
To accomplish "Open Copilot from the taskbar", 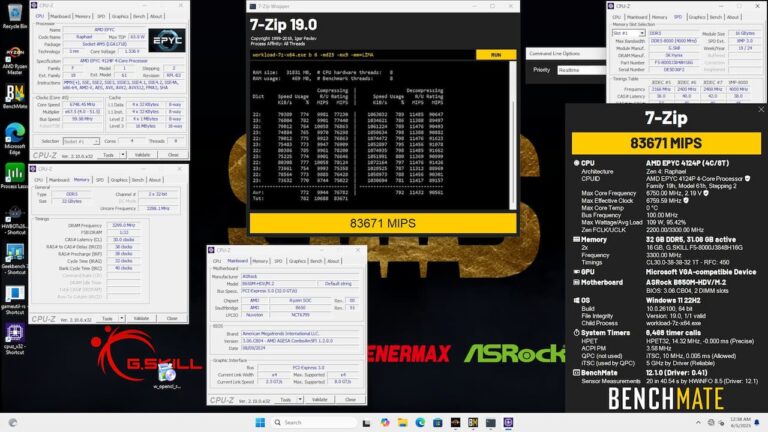I will pyautogui.click(x=384, y=422).
